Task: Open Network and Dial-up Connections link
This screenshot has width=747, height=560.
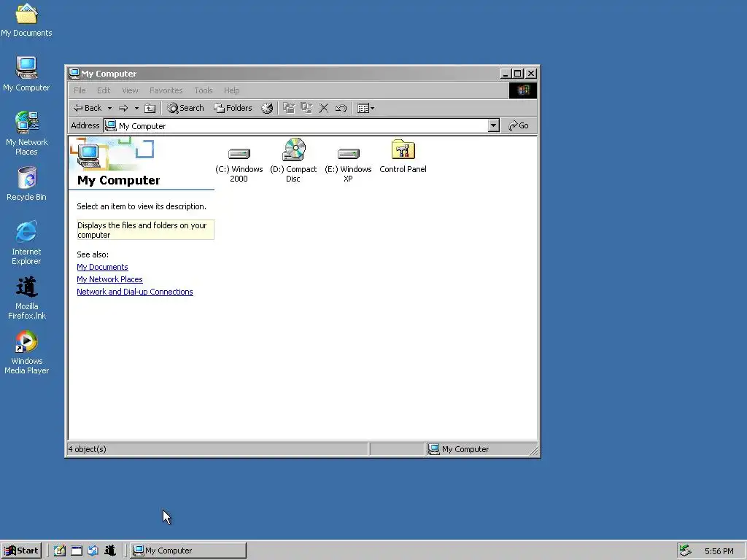Action: [135, 292]
